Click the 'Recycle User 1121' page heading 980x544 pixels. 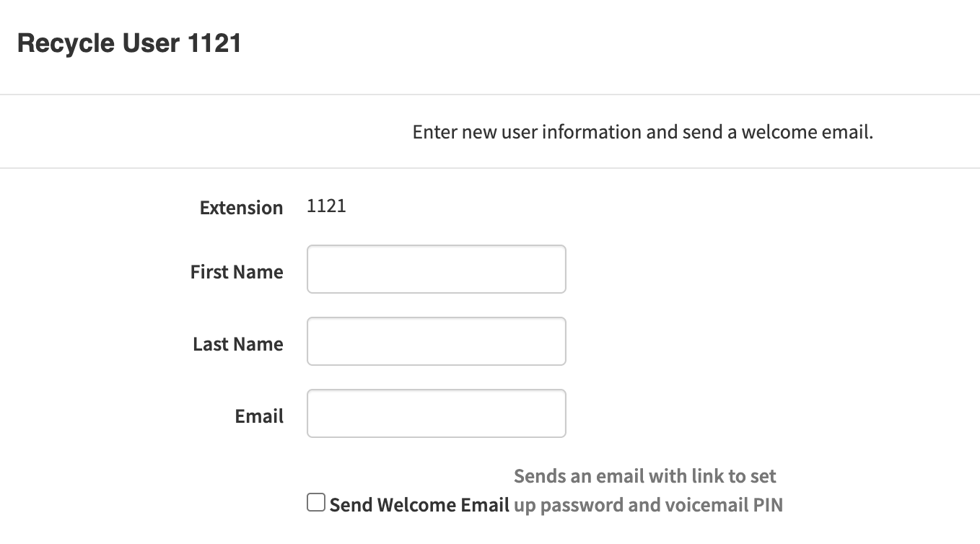point(129,43)
